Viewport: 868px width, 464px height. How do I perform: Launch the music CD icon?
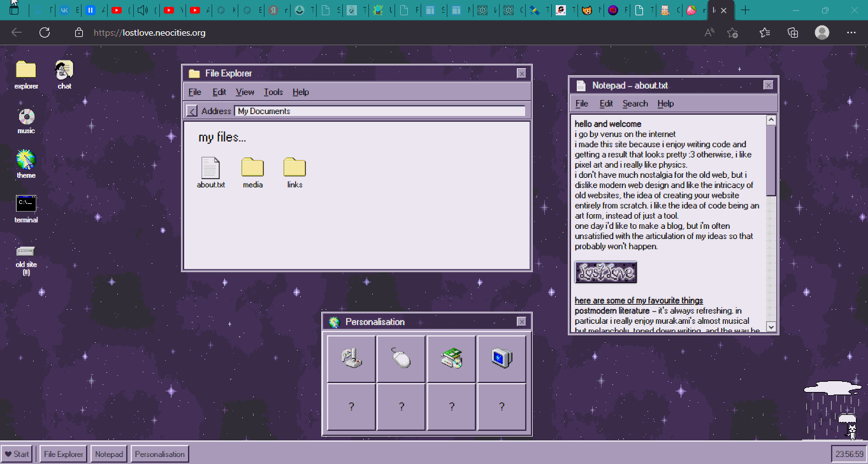[x=26, y=117]
